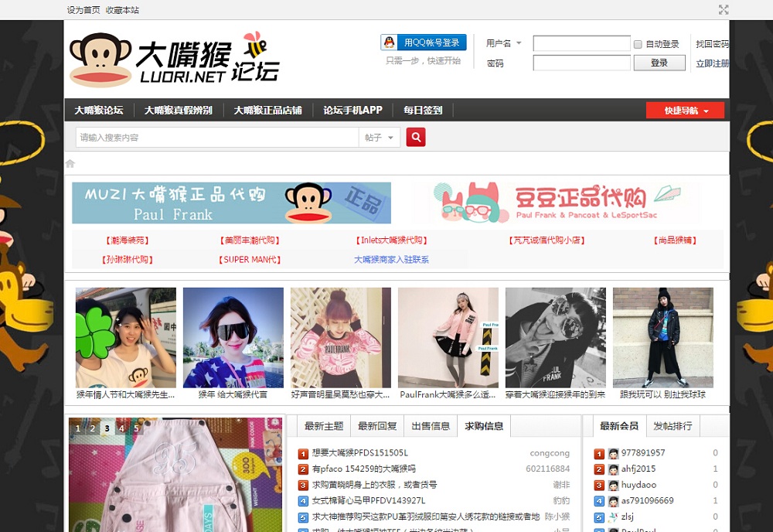Image resolution: width=773 pixels, height=532 pixels.
Task: Click in the username input field
Action: [x=582, y=43]
